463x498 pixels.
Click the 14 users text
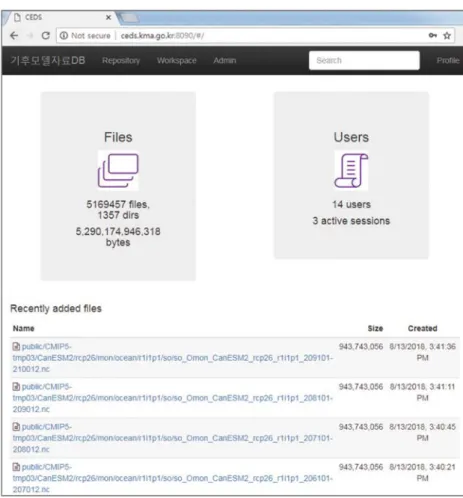point(351,204)
